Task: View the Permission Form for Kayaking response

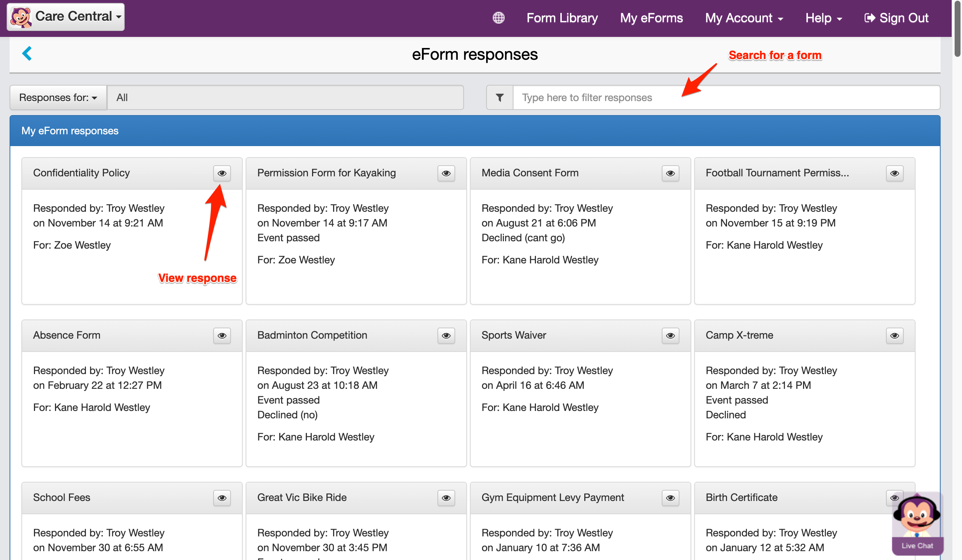Action: click(446, 173)
